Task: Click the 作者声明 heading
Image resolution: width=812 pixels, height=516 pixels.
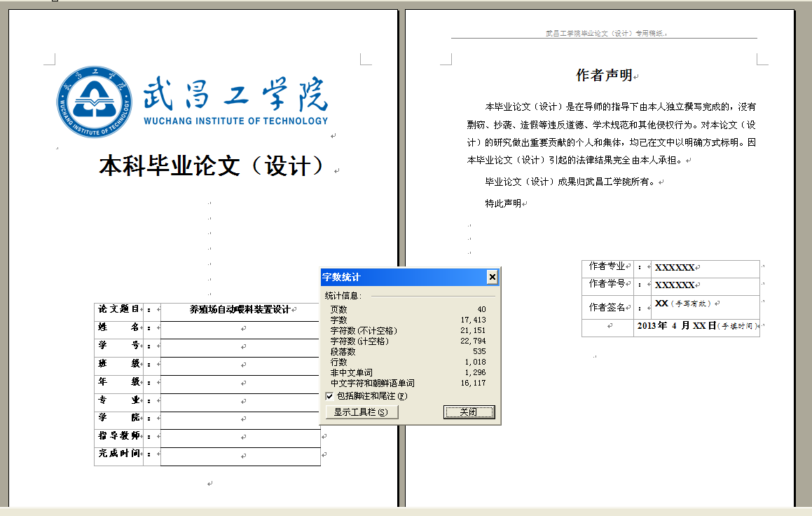Action: (605, 76)
